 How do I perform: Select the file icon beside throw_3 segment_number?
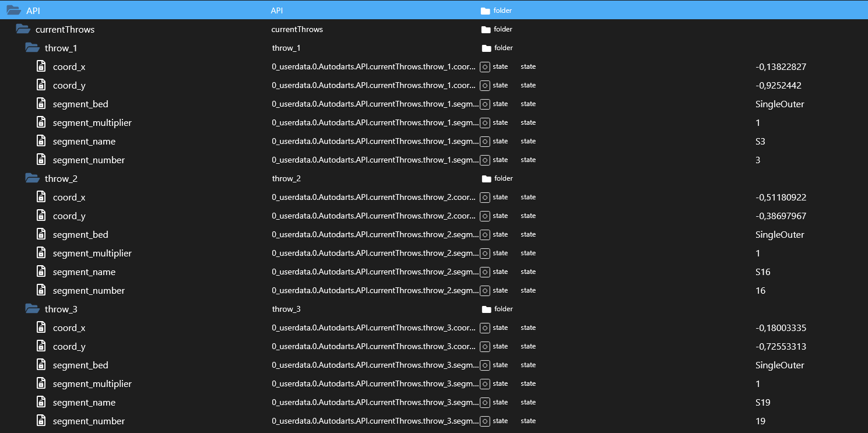41,421
